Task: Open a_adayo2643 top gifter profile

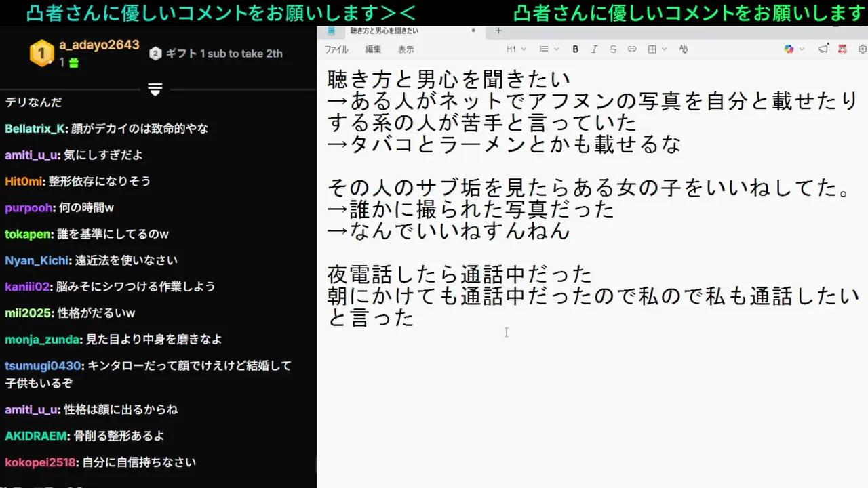Action: [99, 45]
